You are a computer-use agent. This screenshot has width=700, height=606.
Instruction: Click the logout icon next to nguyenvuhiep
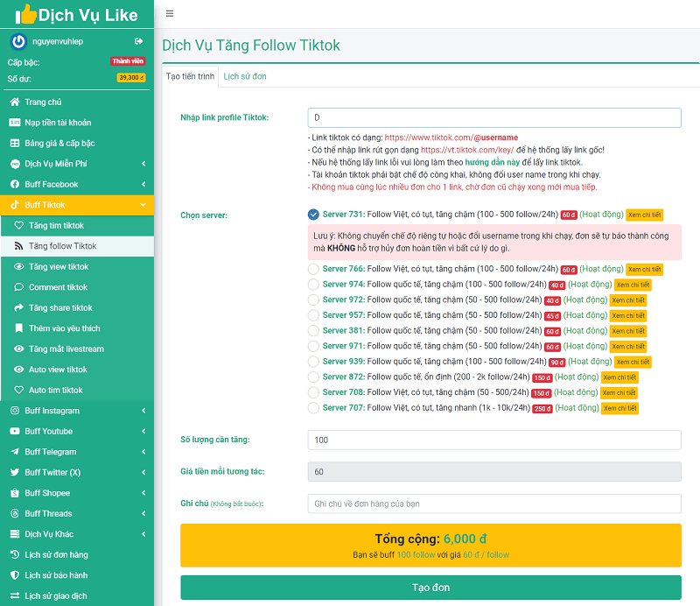139,41
